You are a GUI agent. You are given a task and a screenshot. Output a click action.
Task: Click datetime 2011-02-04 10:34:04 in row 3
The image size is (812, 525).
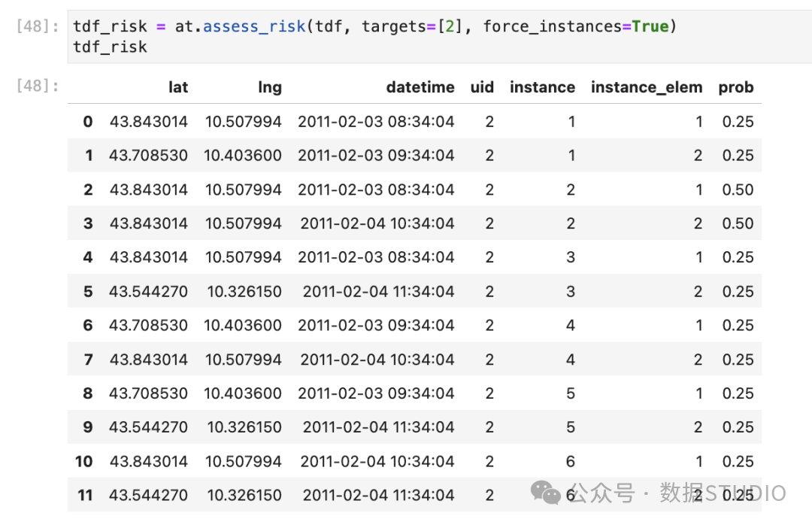coord(377,223)
